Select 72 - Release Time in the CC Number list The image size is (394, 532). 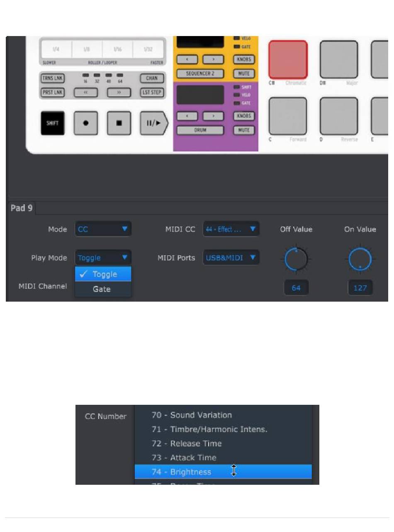click(187, 443)
